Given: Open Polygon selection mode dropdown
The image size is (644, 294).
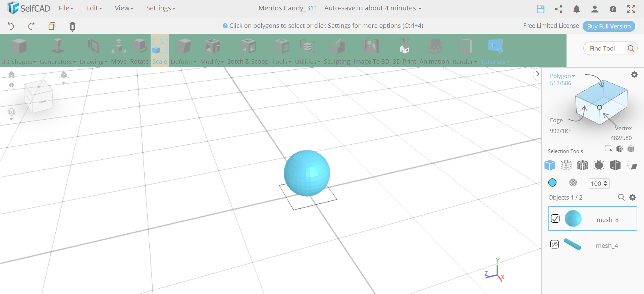Looking at the screenshot, I should (x=562, y=76).
